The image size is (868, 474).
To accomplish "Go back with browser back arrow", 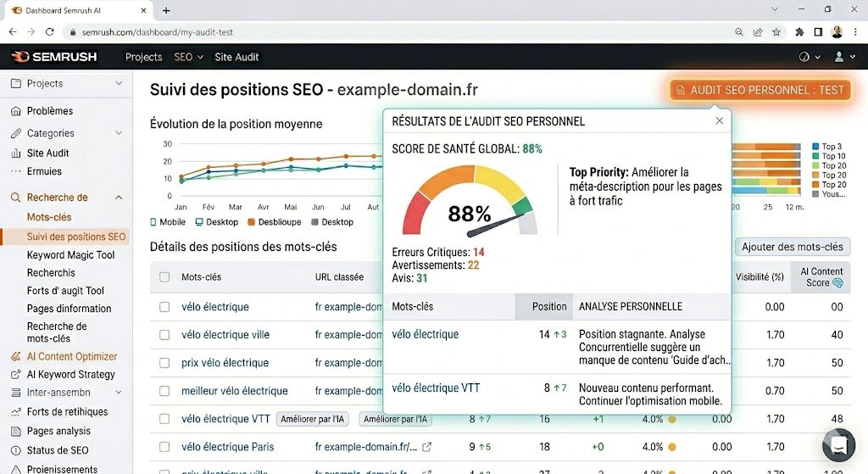I will (x=13, y=32).
